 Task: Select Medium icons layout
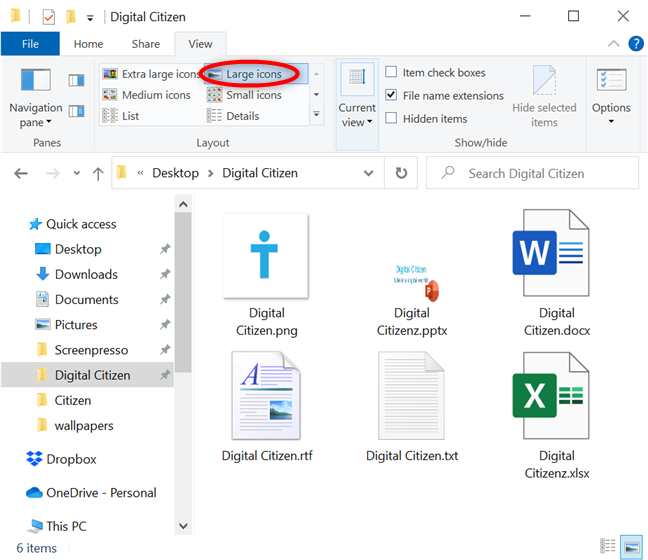[x=147, y=95]
